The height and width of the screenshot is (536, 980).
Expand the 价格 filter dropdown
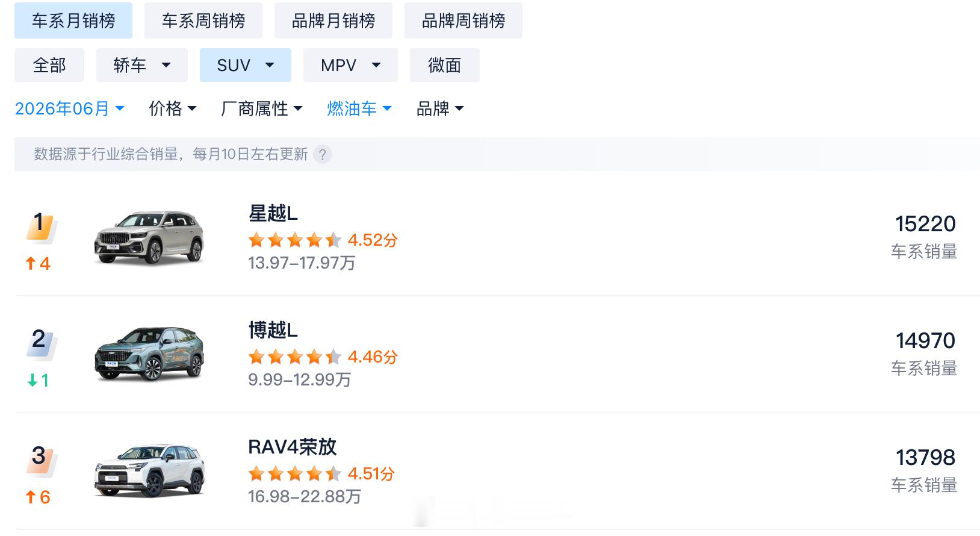point(173,109)
